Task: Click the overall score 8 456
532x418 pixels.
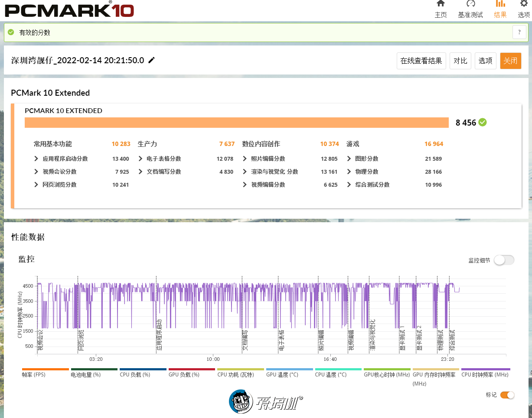Action: pos(466,123)
